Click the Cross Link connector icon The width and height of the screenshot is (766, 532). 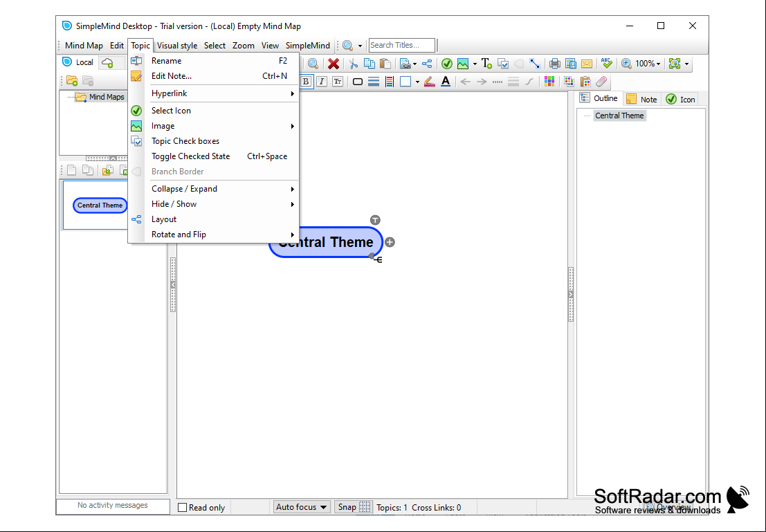coord(534,64)
